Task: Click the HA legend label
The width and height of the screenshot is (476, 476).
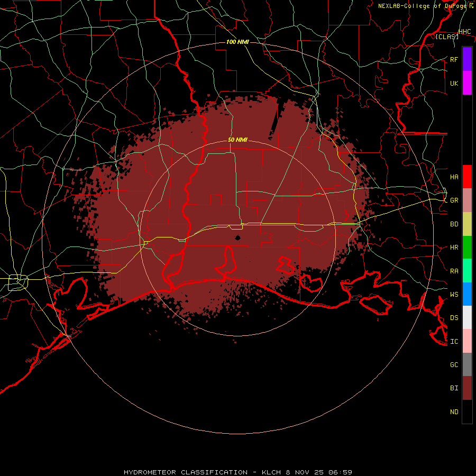Action: pyautogui.click(x=454, y=177)
